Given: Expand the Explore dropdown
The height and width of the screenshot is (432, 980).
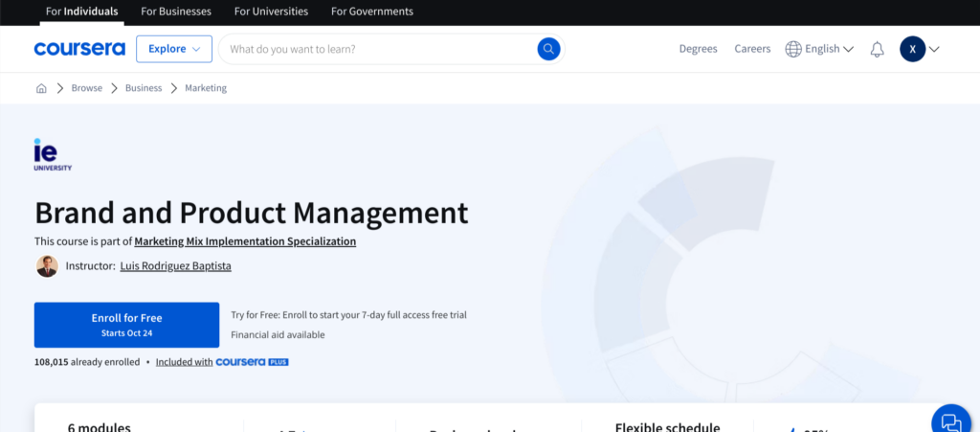Looking at the screenshot, I should 173,49.
